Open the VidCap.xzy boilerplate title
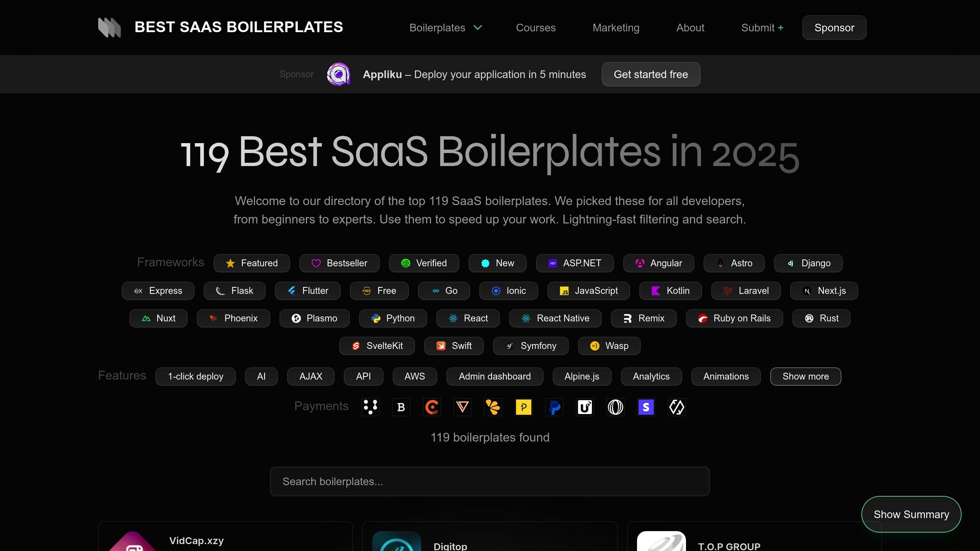 (x=196, y=541)
